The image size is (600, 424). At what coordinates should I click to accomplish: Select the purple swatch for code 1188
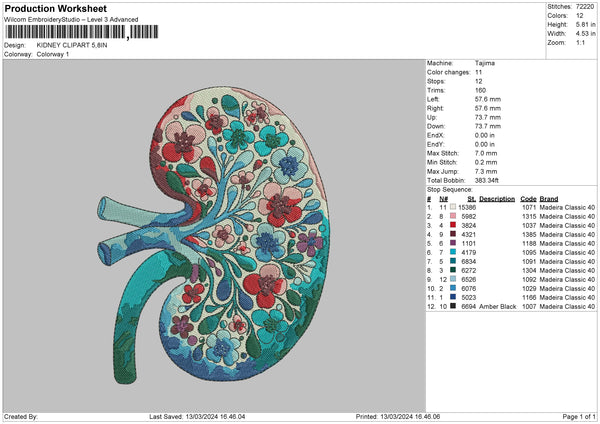tap(453, 243)
